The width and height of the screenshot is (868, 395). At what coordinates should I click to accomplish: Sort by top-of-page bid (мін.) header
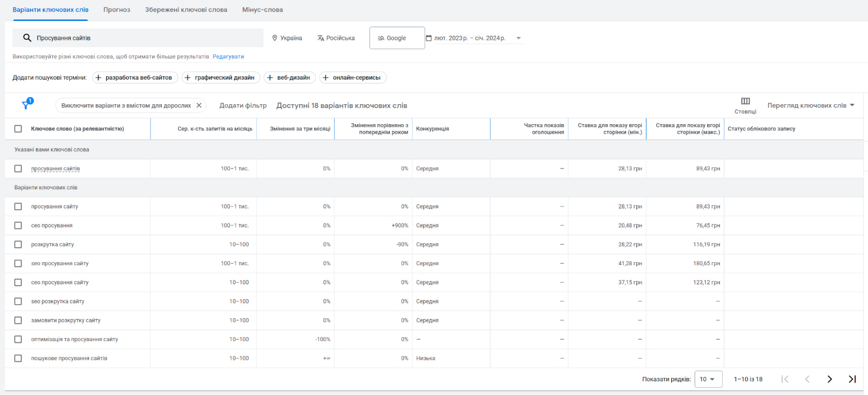point(610,129)
